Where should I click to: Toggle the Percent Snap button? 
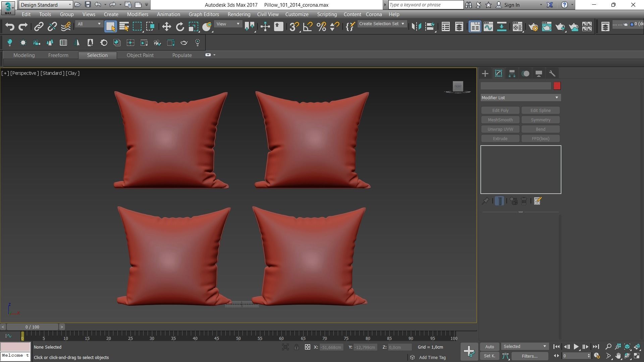(321, 26)
